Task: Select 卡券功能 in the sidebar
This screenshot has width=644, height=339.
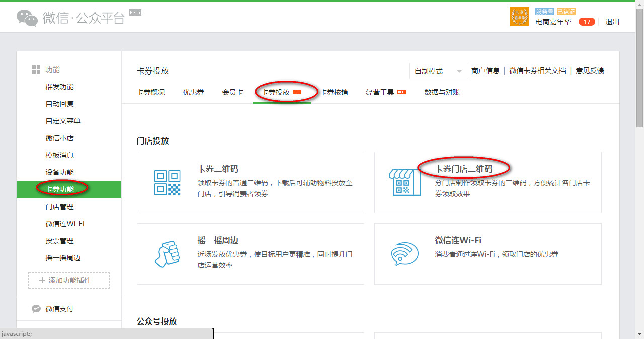Action: (x=69, y=189)
